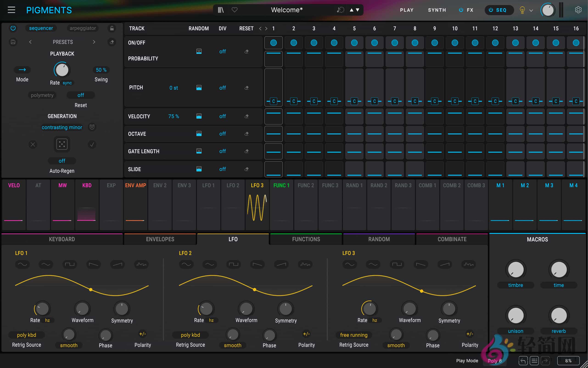Open the Slide row's off modulation dropdown

click(222, 169)
